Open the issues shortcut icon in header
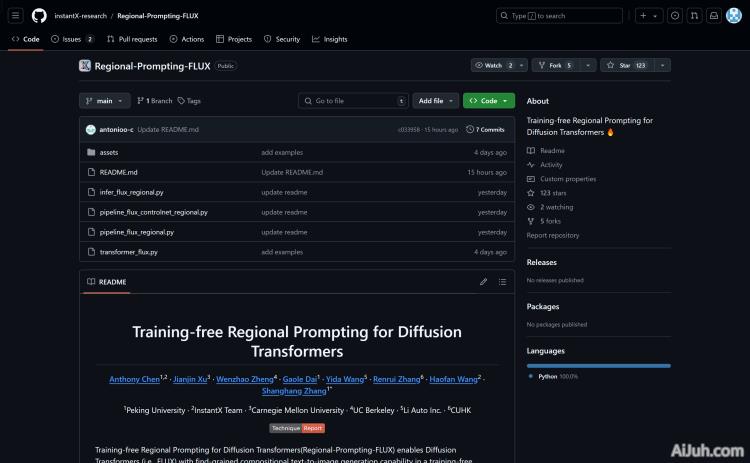Image resolution: width=750 pixels, height=463 pixels. click(x=674, y=16)
